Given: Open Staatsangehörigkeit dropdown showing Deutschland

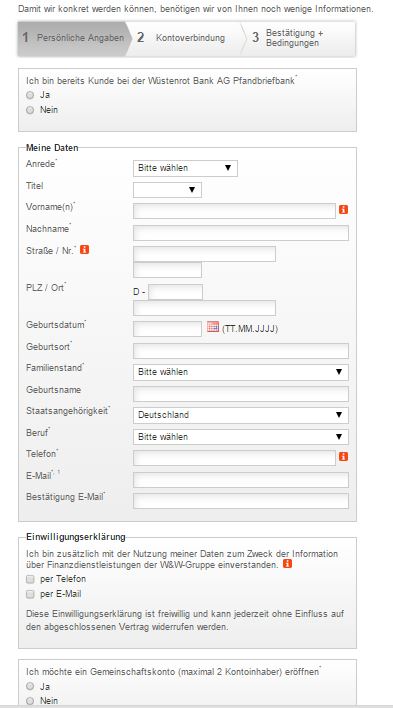Looking at the screenshot, I should (x=241, y=415).
